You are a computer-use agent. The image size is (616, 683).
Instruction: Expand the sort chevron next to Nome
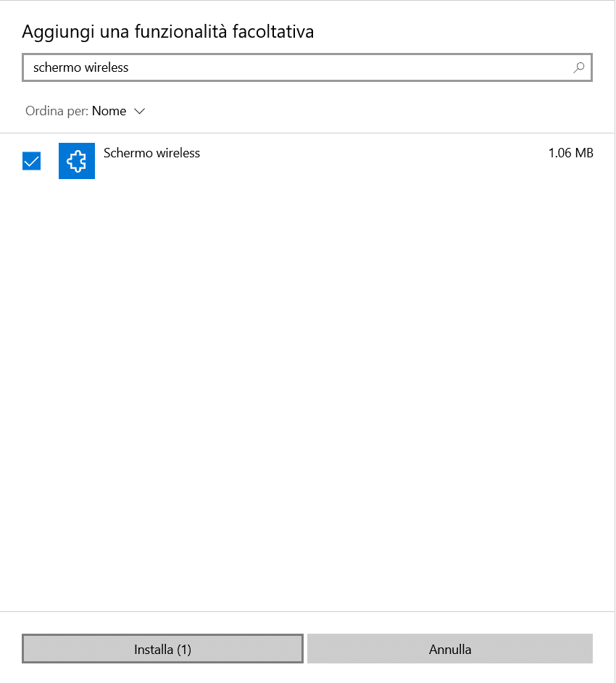pyautogui.click(x=140, y=111)
